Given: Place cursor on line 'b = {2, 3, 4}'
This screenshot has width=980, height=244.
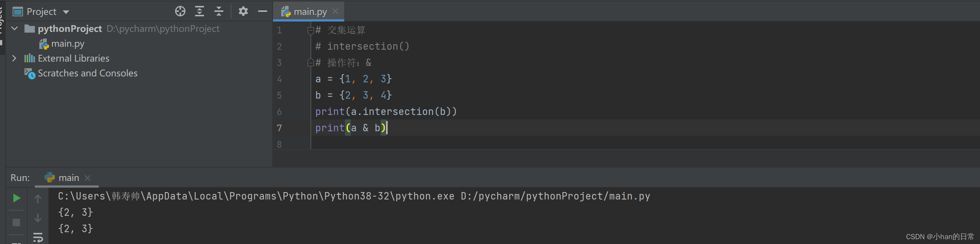Looking at the screenshot, I should (353, 95).
